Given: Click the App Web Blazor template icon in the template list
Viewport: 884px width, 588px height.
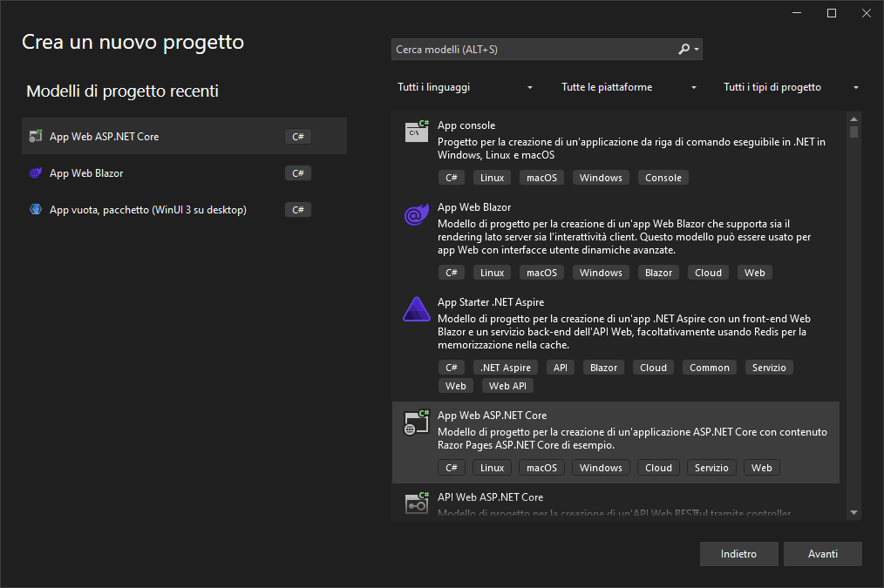Looking at the screenshot, I should click(x=417, y=214).
